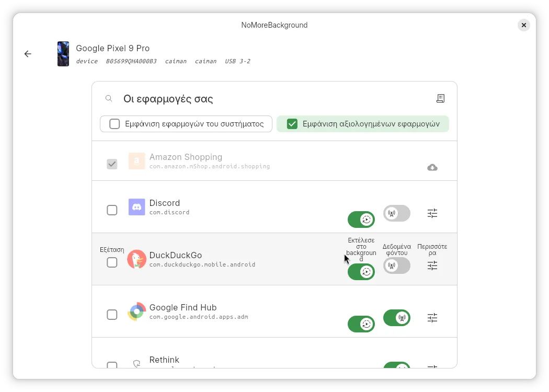The image size is (549, 392).
Task: Click the Google Find Hub app icon
Action: [x=136, y=312]
